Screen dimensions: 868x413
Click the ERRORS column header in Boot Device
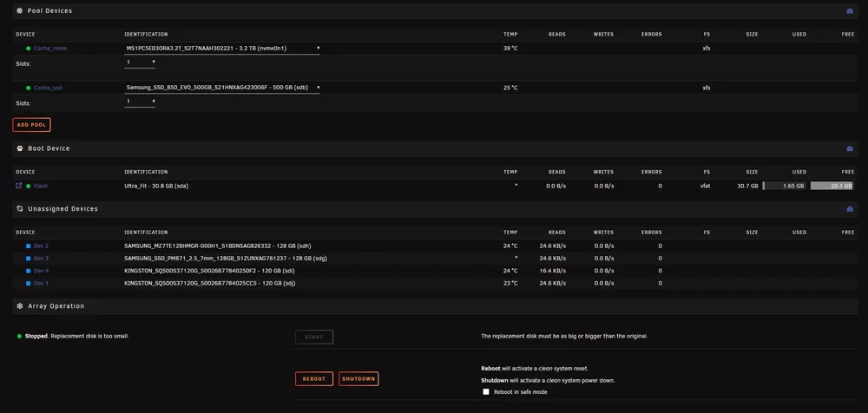click(652, 172)
